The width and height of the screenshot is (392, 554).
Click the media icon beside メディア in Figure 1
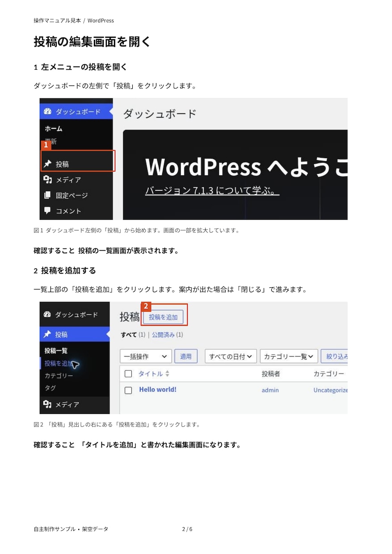(x=48, y=180)
